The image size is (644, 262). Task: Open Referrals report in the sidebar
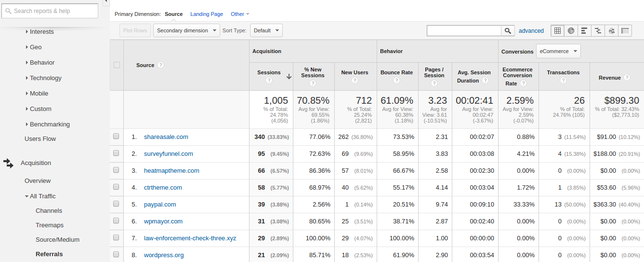click(x=49, y=254)
